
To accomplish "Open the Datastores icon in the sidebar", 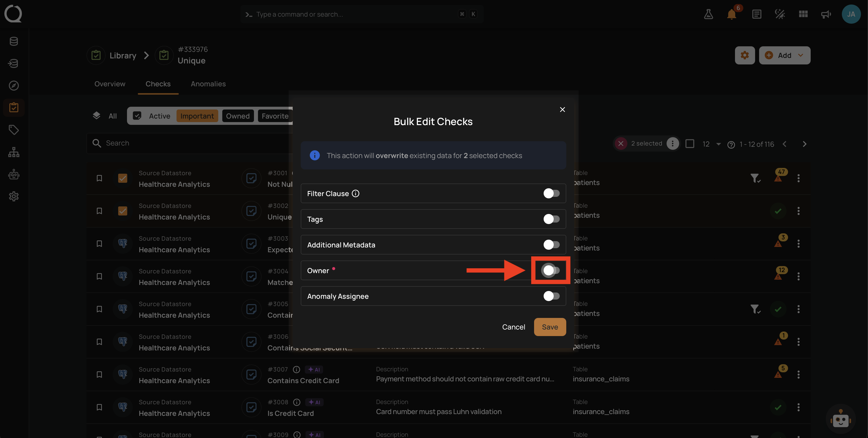I will click(14, 41).
